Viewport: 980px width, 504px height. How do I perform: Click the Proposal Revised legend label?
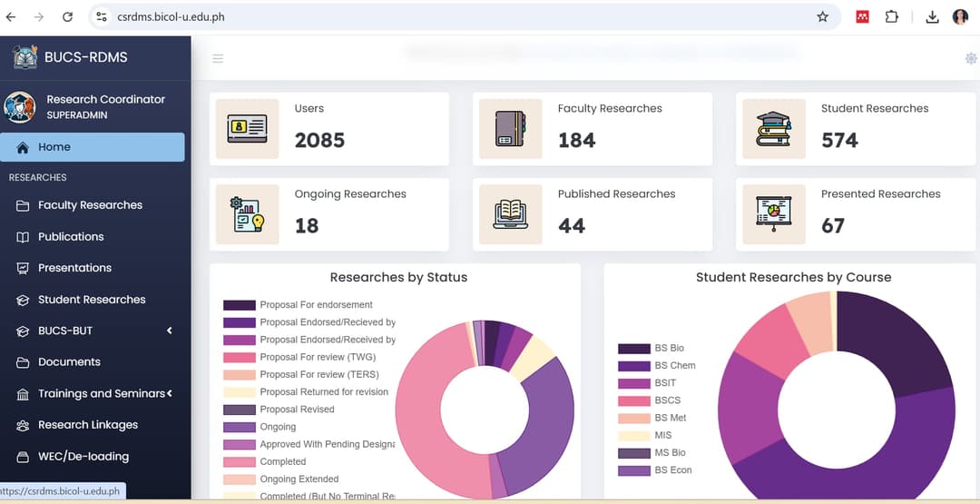pos(297,410)
